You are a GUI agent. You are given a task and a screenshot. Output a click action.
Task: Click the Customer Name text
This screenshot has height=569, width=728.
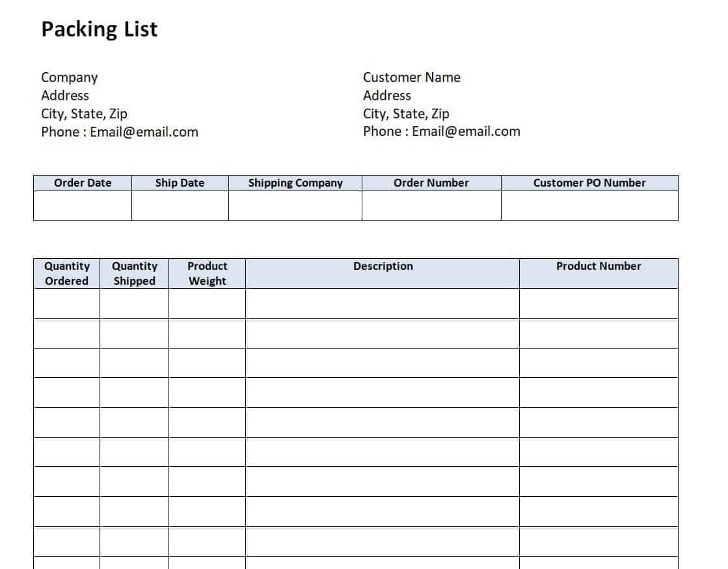tap(411, 77)
